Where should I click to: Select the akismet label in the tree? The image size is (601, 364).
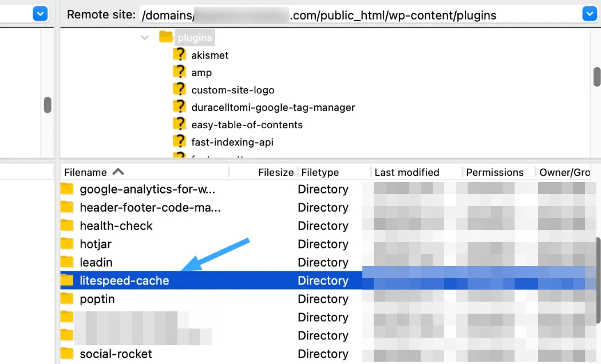pyautogui.click(x=209, y=55)
